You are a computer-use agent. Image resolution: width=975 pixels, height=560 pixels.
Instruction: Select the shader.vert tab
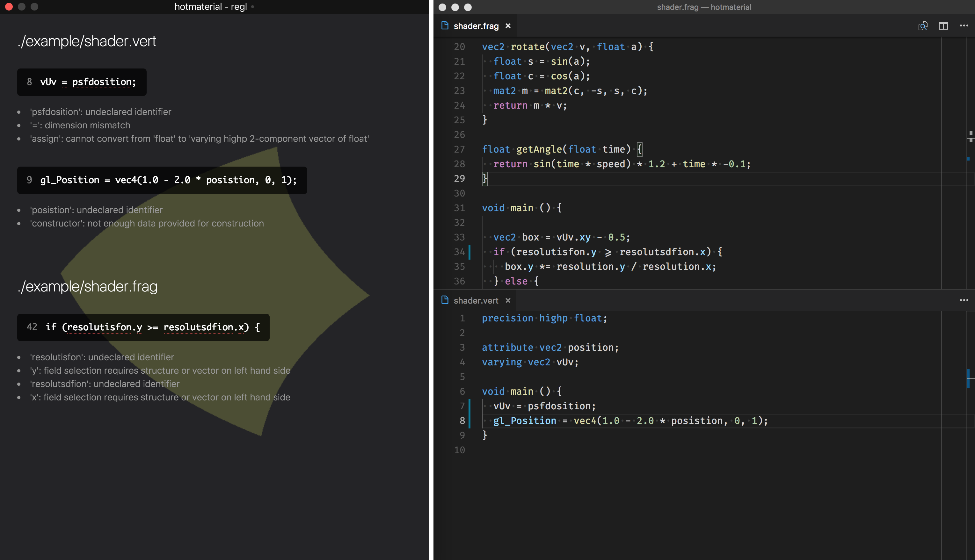coord(476,300)
